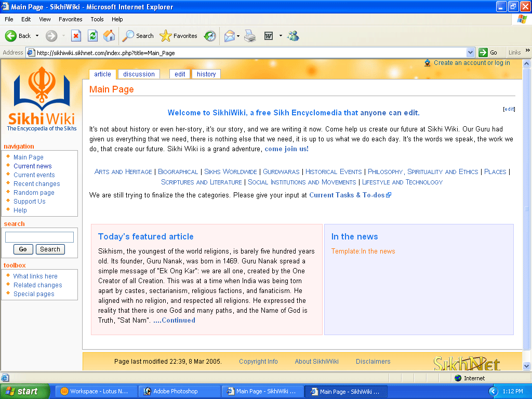
Task: Open Recent changes link
Action: pyautogui.click(x=37, y=183)
